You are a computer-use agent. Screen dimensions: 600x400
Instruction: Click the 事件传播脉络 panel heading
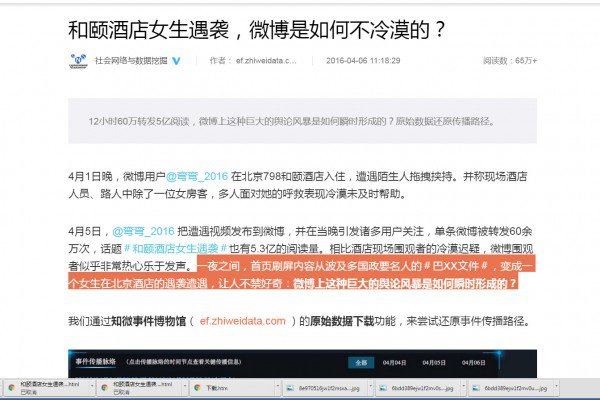96,362
